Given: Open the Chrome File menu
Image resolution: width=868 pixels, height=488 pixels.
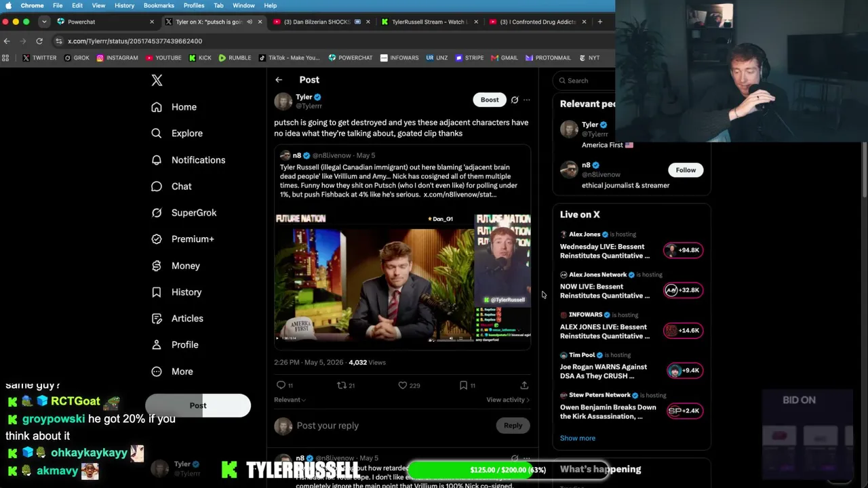Looking at the screenshot, I should point(58,5).
